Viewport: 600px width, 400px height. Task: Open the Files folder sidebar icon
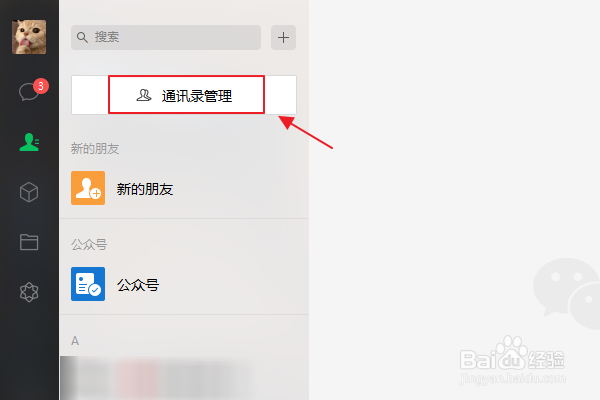click(29, 242)
